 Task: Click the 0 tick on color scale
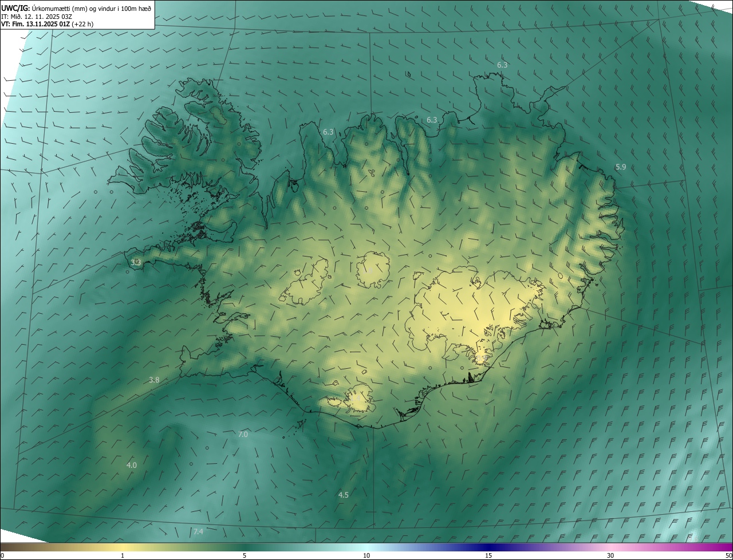click(x=2, y=555)
